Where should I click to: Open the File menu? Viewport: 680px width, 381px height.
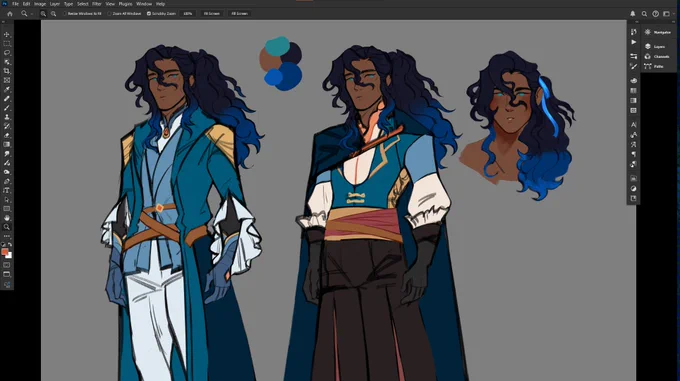[15, 4]
